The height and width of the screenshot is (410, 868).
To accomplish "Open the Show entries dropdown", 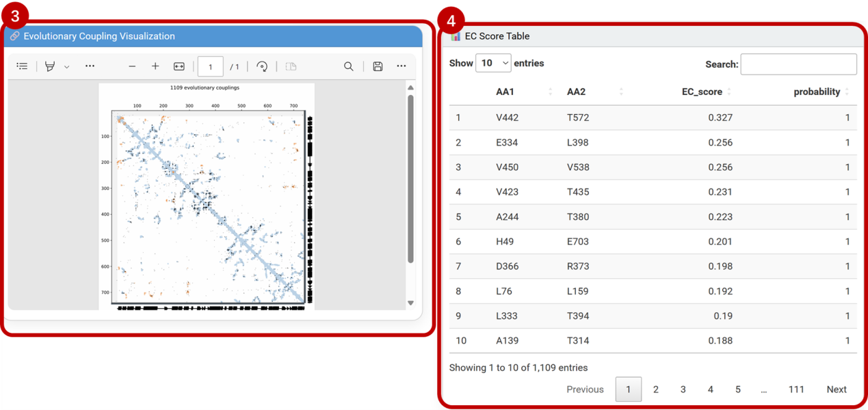I will (493, 63).
